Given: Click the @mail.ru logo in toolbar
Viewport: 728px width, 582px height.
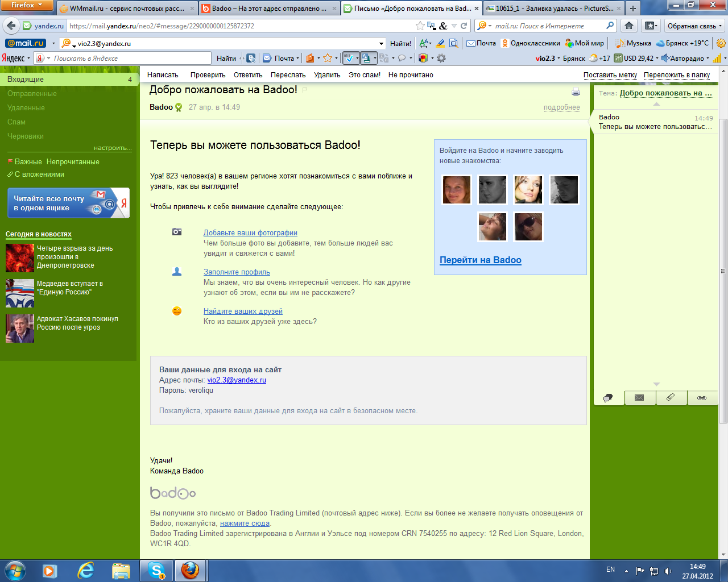Looking at the screenshot, I should 26,43.
